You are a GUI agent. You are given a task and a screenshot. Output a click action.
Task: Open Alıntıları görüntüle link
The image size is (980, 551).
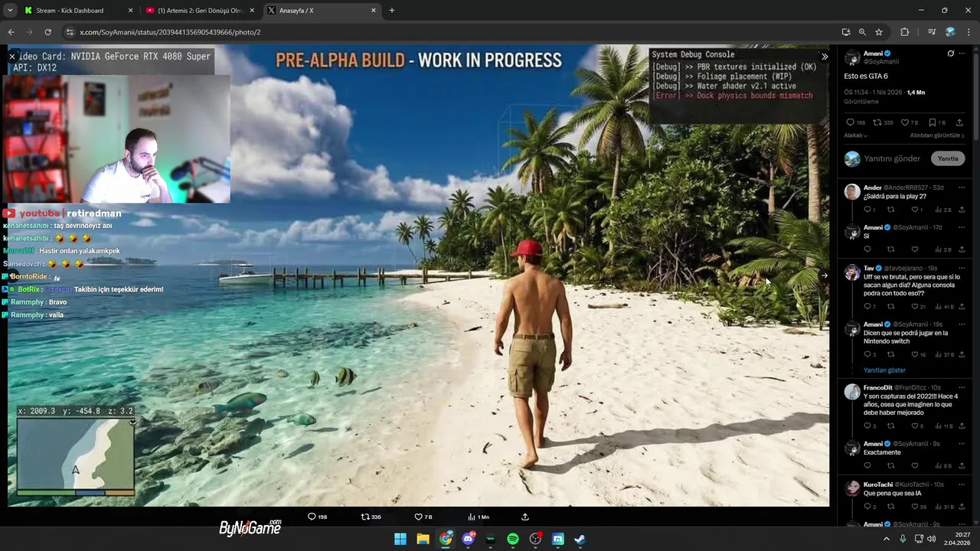point(937,135)
